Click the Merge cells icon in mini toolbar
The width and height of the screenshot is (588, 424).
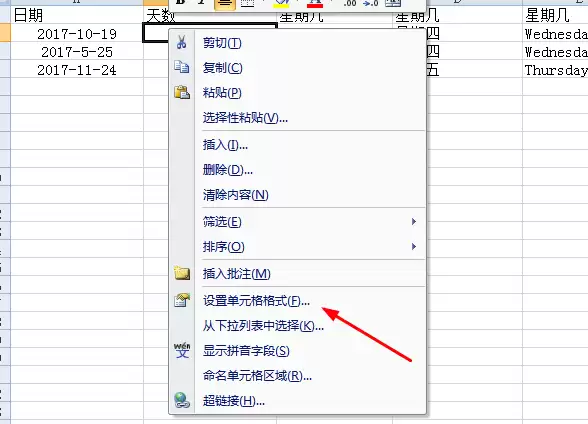pos(393,3)
